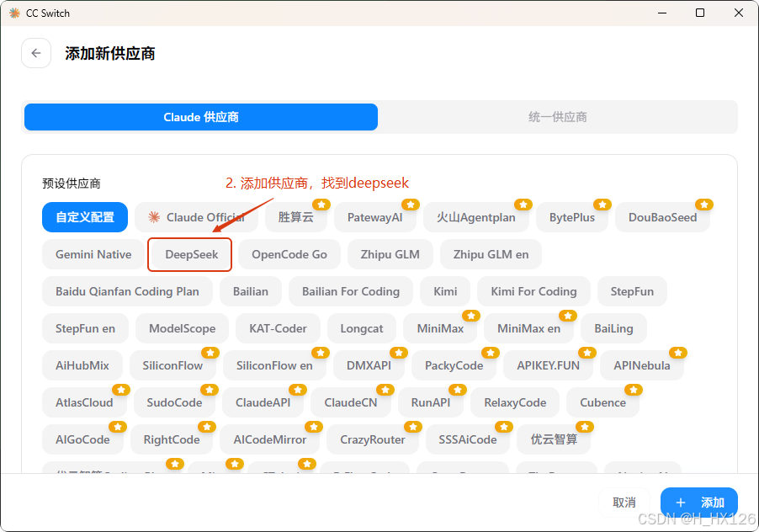Choose the AiHubMix provider
This screenshot has height=532, width=759.
(x=82, y=365)
